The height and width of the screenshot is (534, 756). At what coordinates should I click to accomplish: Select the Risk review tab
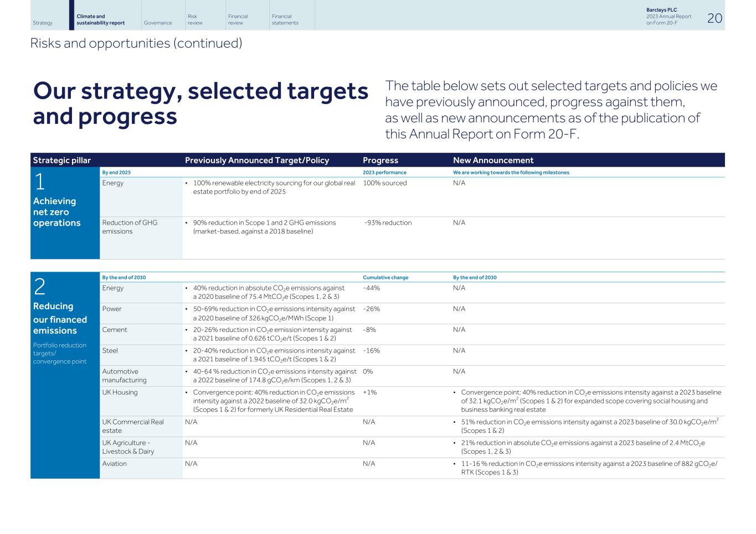pyautogui.click(x=193, y=18)
